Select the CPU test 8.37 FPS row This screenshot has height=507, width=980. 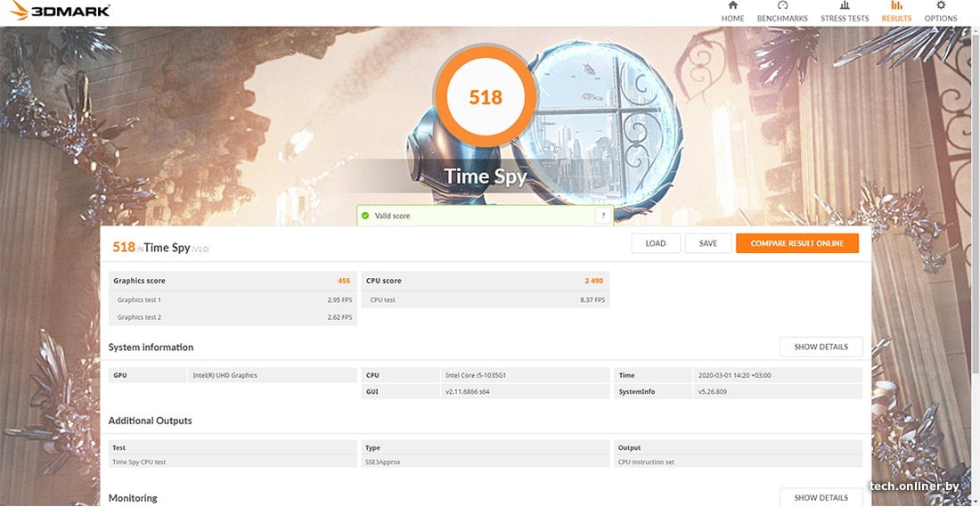coord(486,300)
